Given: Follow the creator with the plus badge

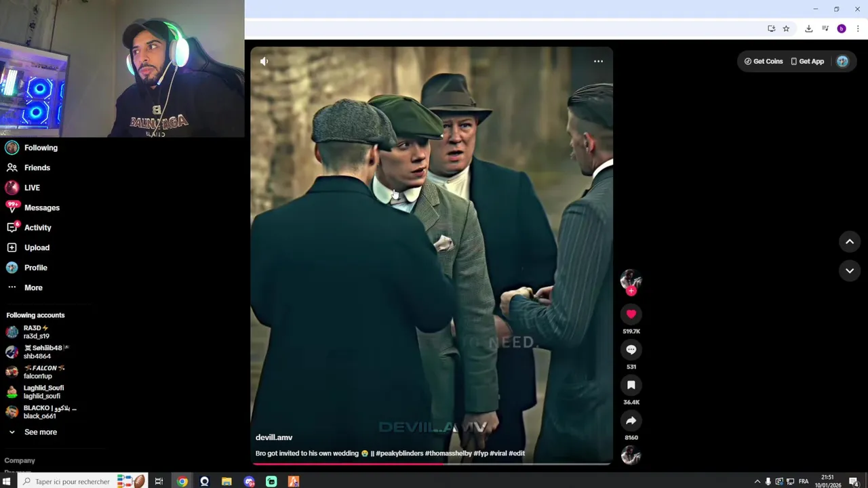Looking at the screenshot, I should [631, 291].
